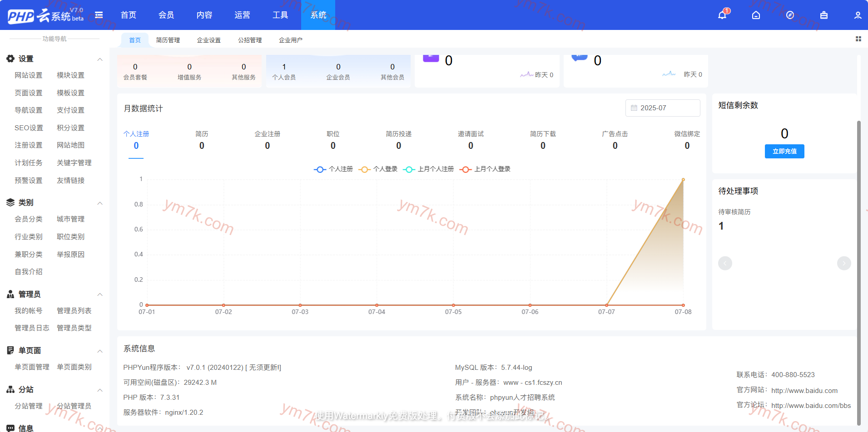Toggle 个人注册 legend series in chart
The height and width of the screenshot is (432, 868).
coord(333,169)
